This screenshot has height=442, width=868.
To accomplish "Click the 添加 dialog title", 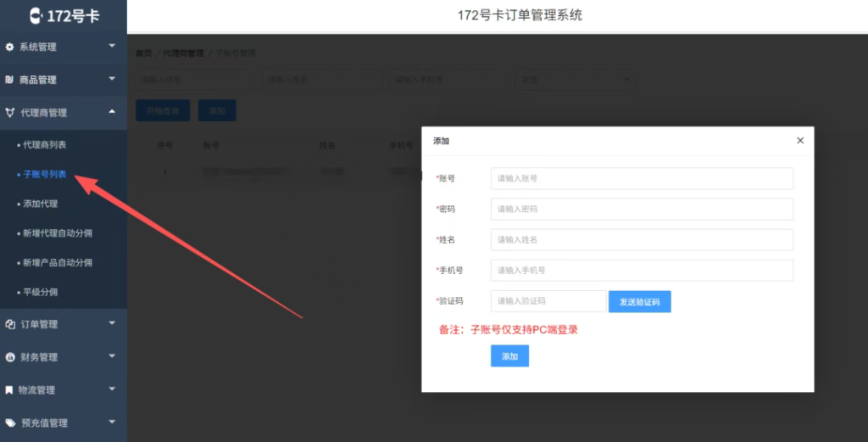I will pos(441,141).
